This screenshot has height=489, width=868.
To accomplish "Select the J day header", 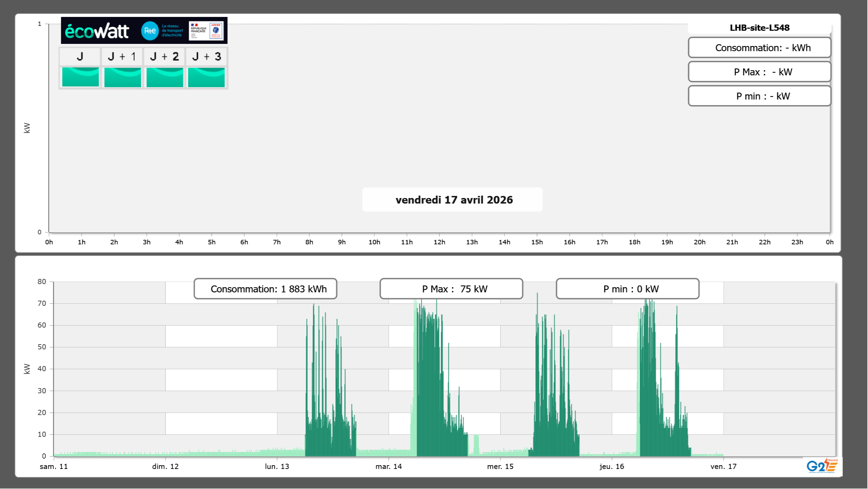I will click(80, 57).
